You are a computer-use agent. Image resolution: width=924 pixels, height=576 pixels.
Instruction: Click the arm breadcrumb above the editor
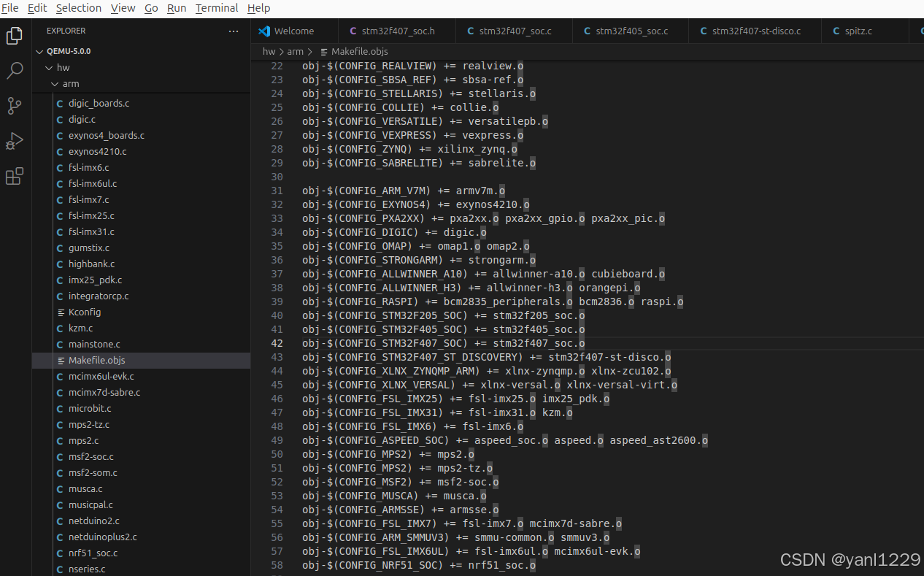point(295,51)
